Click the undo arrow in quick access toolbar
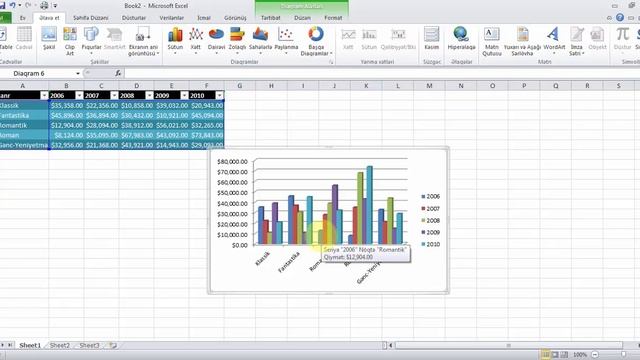This screenshot has width=640, height=360. point(13,5)
